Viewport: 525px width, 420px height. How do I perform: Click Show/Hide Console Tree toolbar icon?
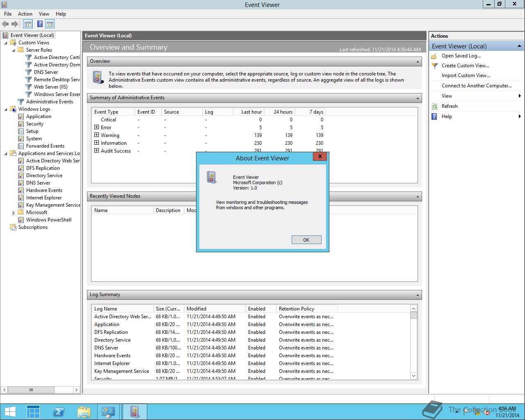tap(28, 24)
